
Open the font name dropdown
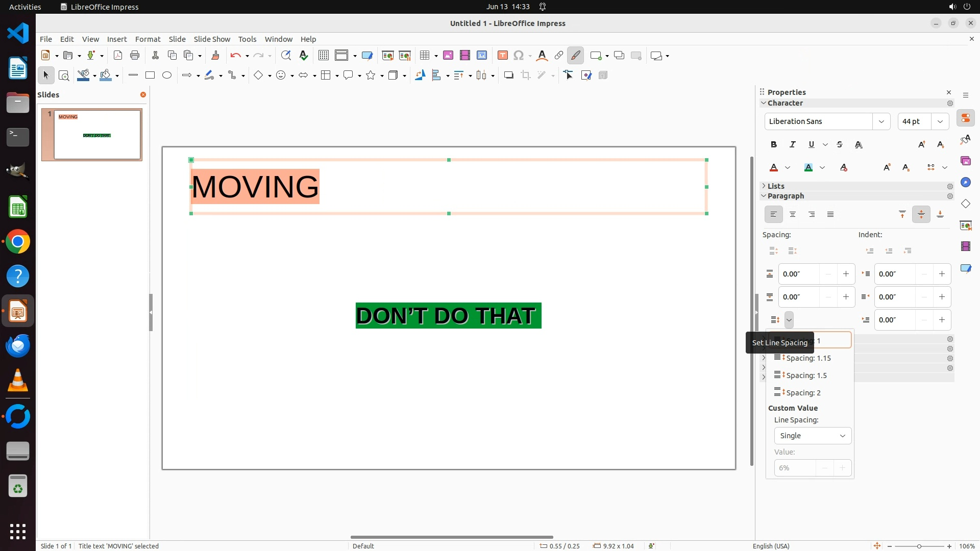(x=881, y=121)
